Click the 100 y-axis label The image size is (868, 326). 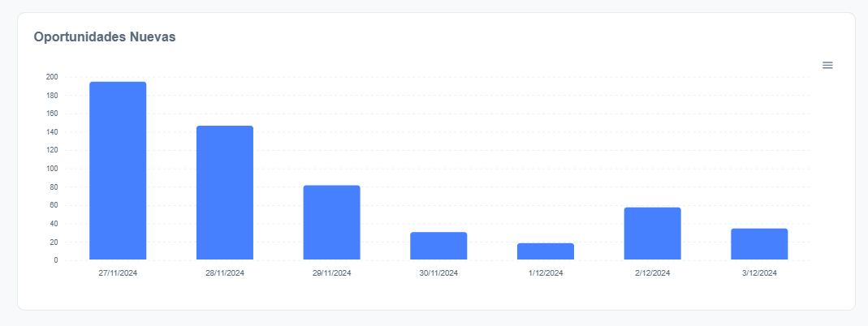point(52,169)
